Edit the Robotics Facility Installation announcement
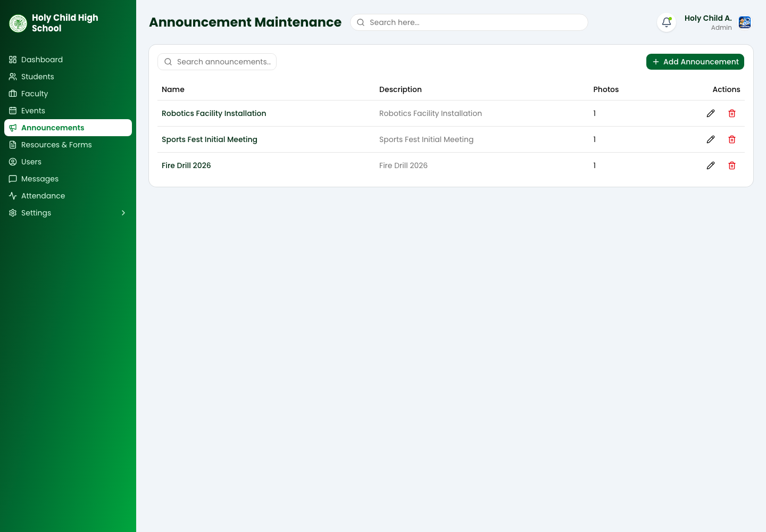 coord(711,113)
